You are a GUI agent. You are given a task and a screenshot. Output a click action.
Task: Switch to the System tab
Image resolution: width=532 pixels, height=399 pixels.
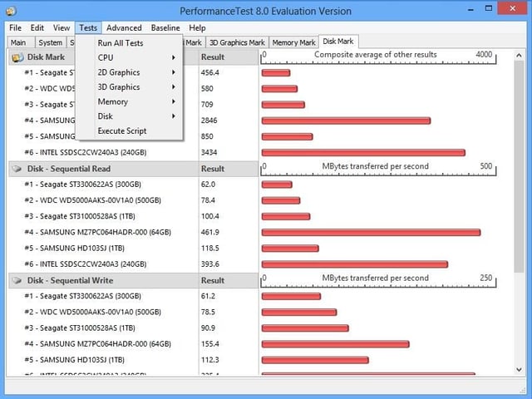50,42
